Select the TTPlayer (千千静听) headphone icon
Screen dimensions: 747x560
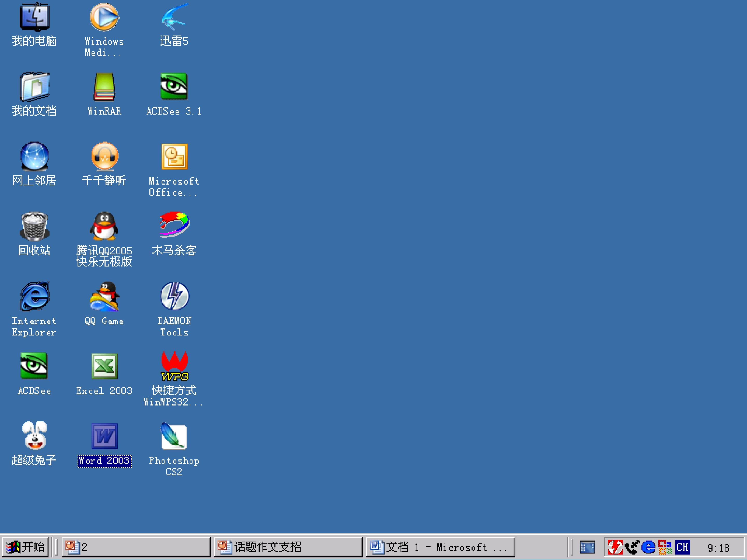tap(105, 156)
